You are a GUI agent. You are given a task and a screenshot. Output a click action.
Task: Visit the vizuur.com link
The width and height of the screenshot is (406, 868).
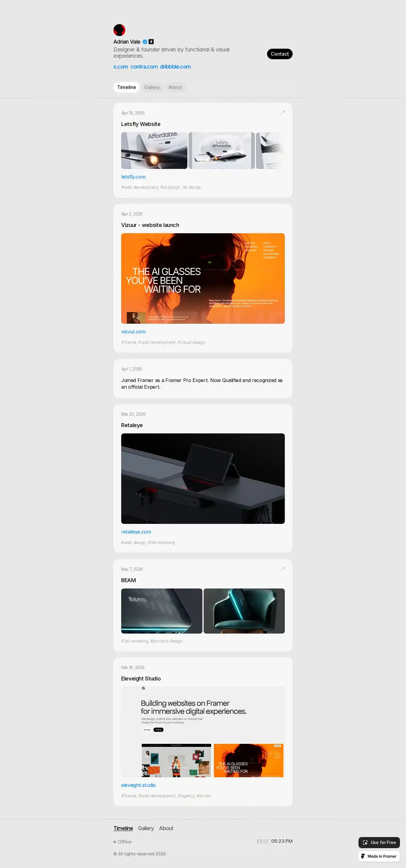[133, 332]
